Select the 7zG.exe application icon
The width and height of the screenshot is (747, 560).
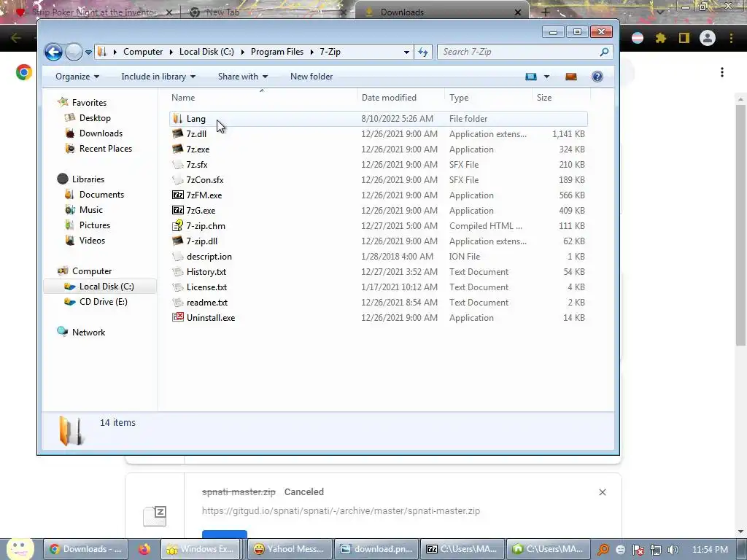click(178, 210)
